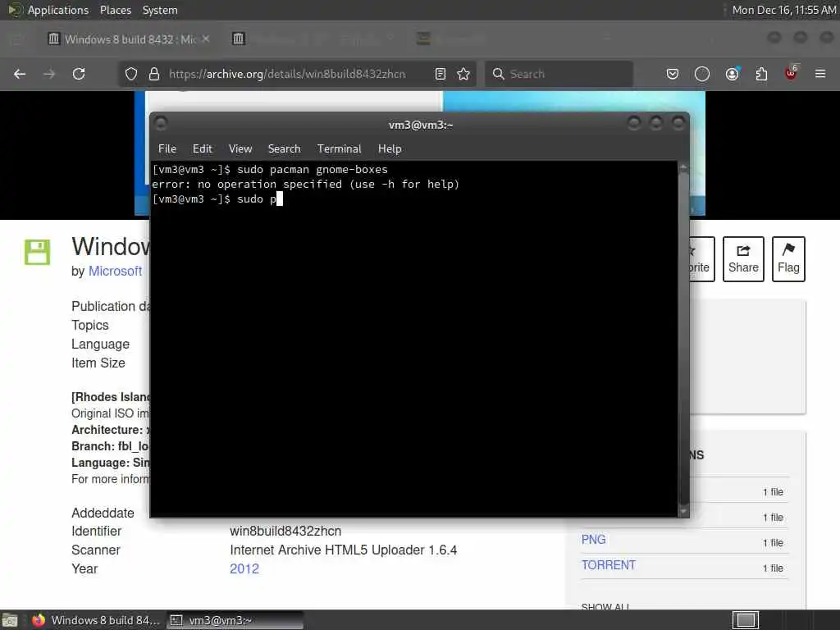The image size is (840, 630).
Task: Click the Addeddate label
Action: 103,514
